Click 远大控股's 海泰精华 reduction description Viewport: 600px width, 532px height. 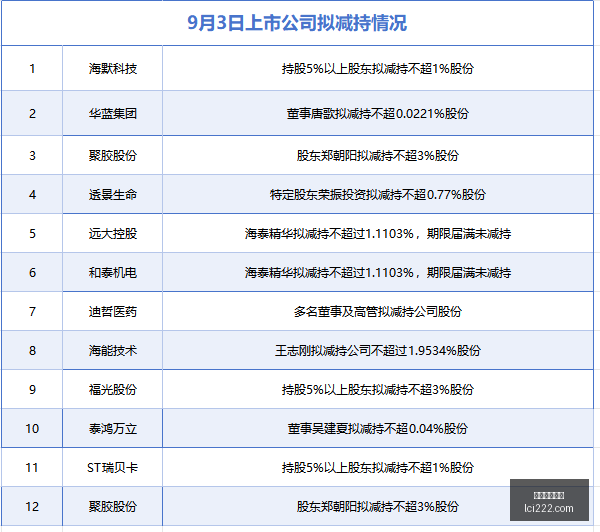tap(378, 233)
